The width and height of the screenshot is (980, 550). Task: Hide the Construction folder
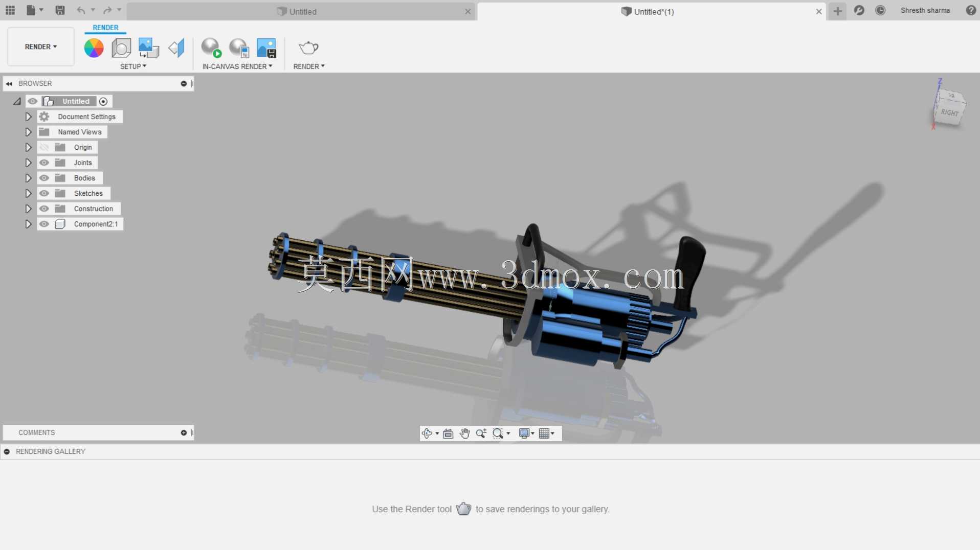(x=44, y=209)
